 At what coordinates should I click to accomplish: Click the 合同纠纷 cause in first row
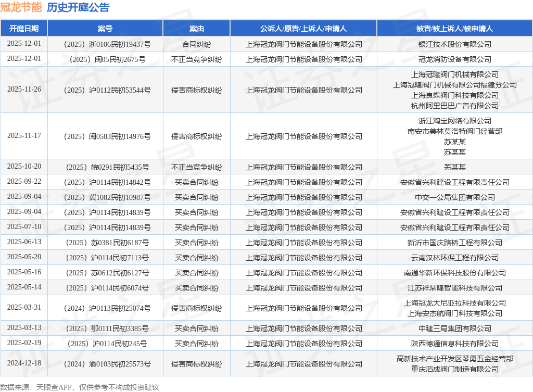pyautogui.click(x=196, y=44)
